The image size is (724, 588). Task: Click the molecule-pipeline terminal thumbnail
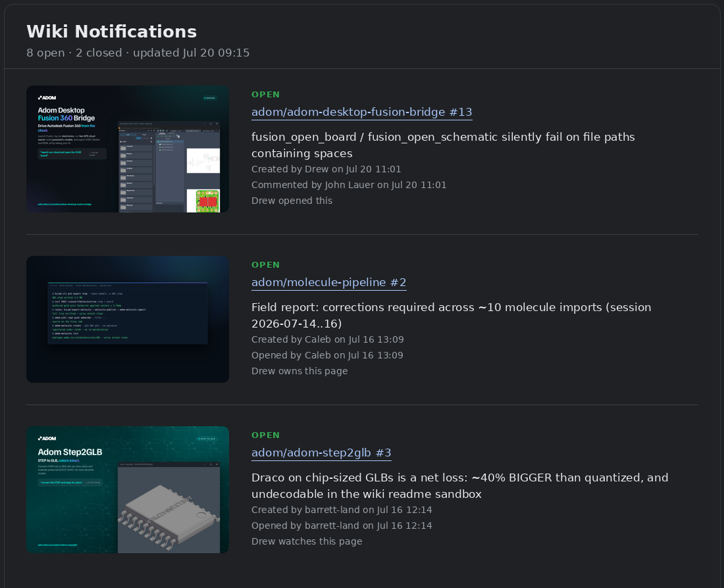(128, 320)
